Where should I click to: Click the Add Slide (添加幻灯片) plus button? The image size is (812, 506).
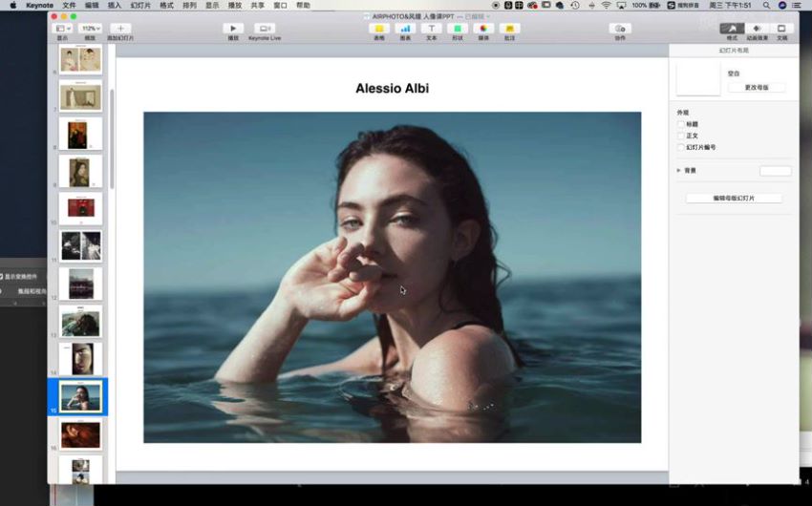tap(120, 29)
